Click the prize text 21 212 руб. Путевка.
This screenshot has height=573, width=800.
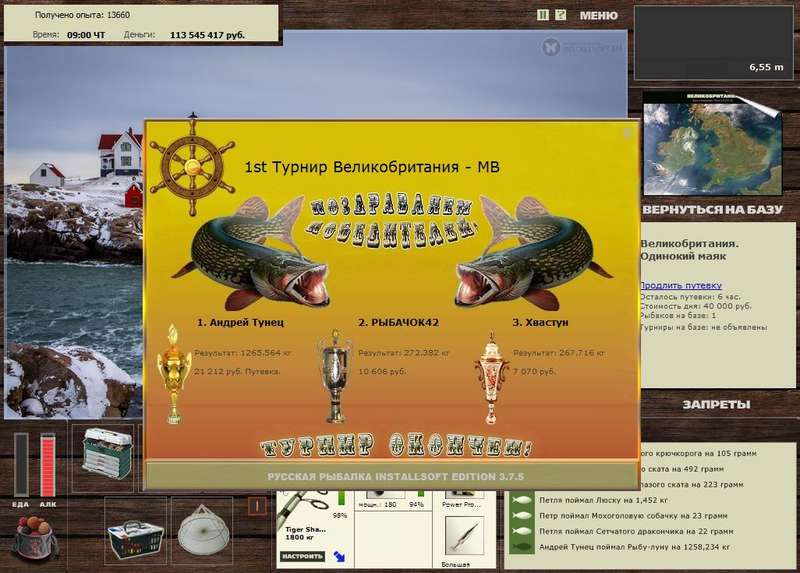tap(237, 371)
